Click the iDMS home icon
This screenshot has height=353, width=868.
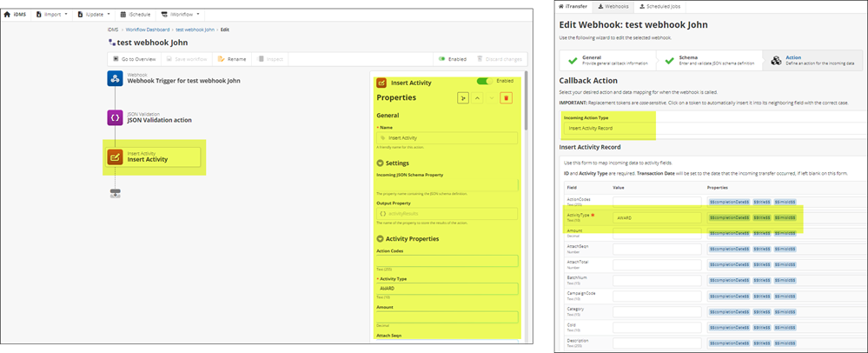(16, 15)
